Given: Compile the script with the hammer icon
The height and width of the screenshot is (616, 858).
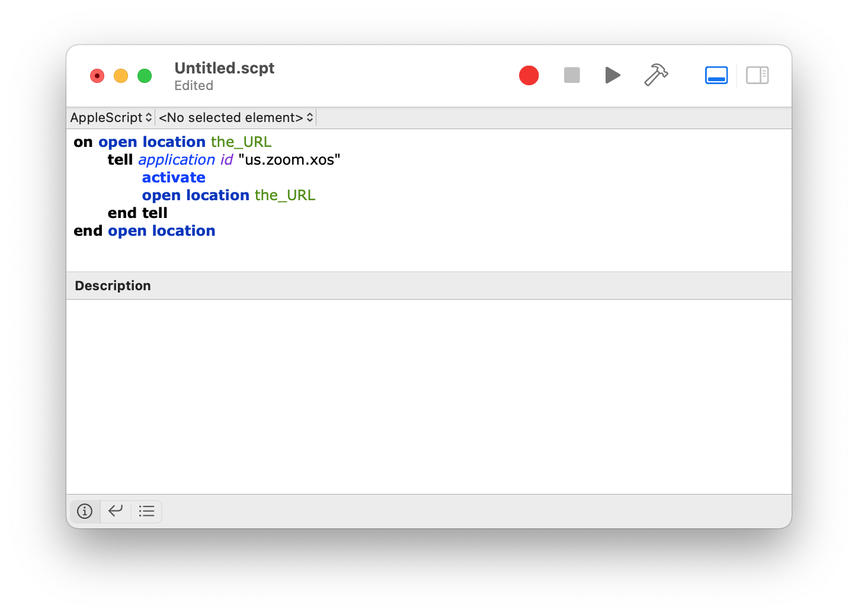Looking at the screenshot, I should (x=655, y=75).
